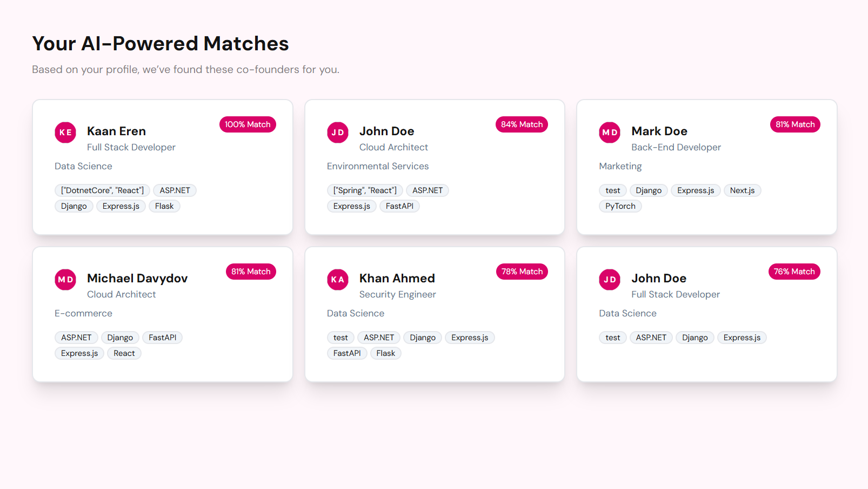Click the Your AI-Powered Matches heading
Viewport: 868px width, 489px height.
pos(161,43)
